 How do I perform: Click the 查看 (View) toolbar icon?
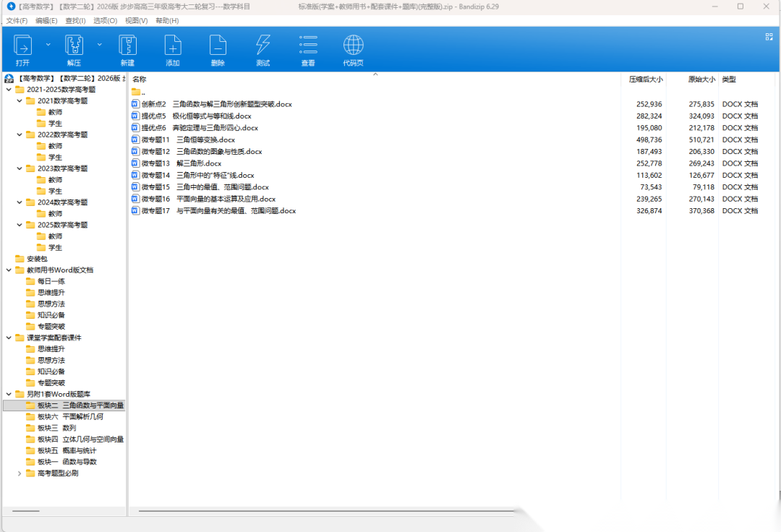click(308, 47)
